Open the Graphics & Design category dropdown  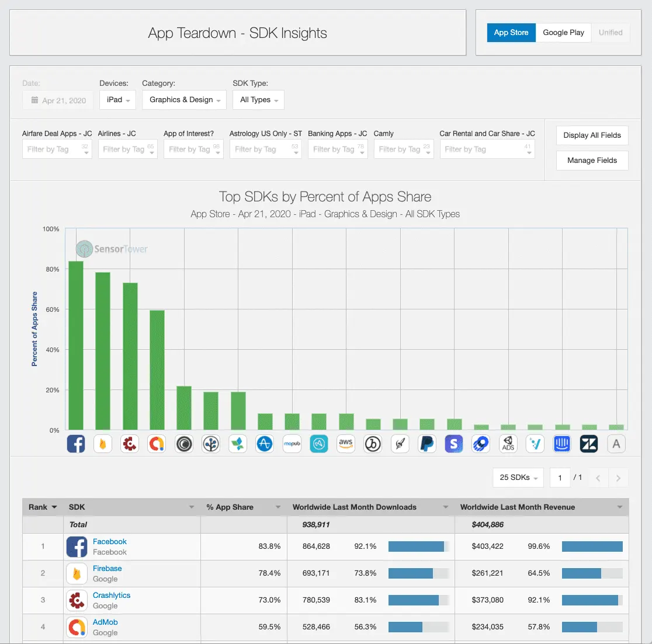[184, 100]
